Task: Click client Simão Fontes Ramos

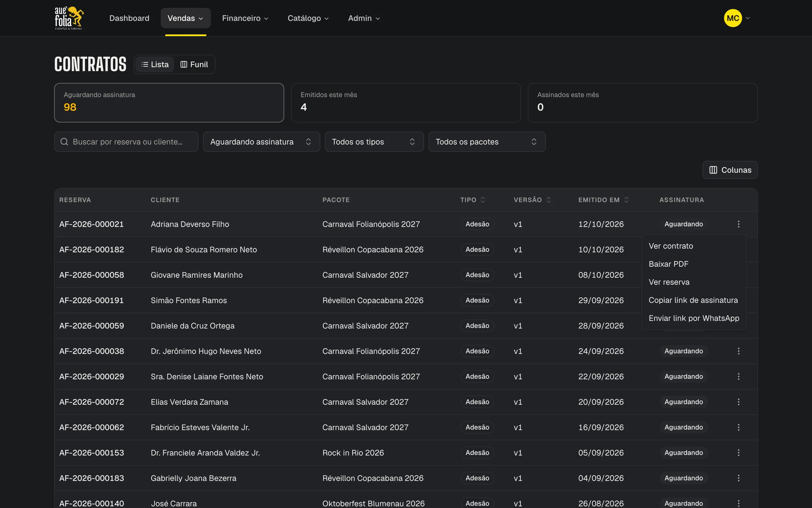Action: point(189,300)
